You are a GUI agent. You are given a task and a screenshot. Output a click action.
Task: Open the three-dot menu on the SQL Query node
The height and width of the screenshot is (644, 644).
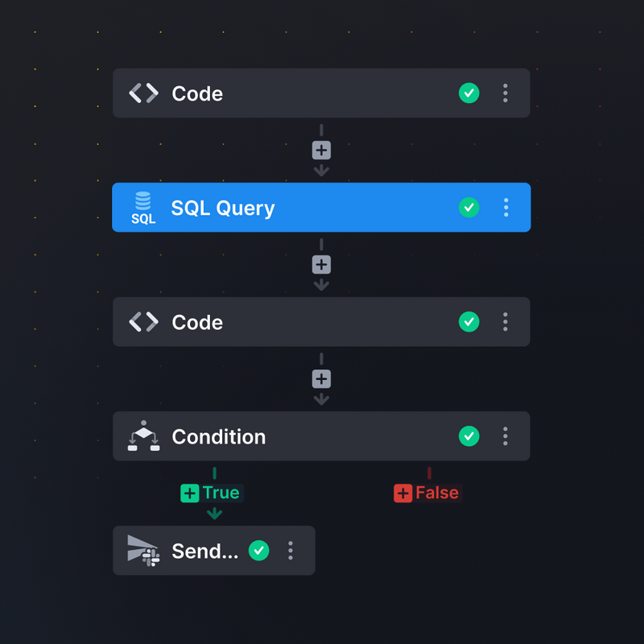click(x=505, y=207)
